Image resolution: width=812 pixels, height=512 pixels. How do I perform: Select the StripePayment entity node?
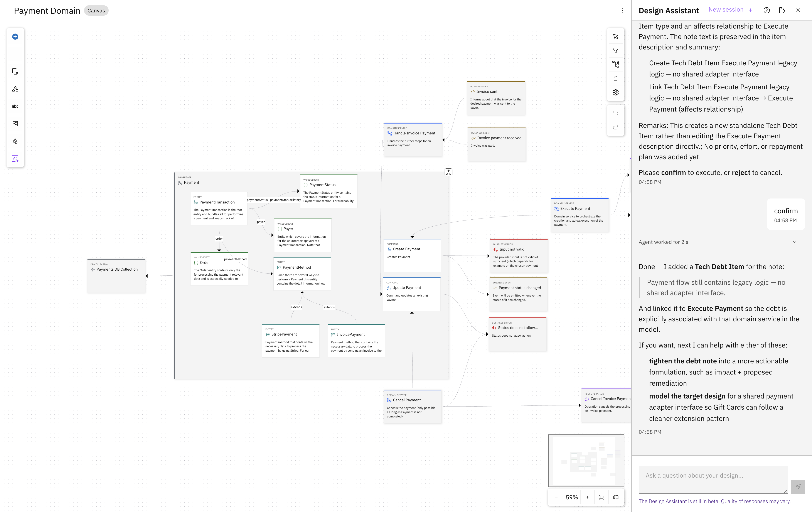click(x=291, y=341)
